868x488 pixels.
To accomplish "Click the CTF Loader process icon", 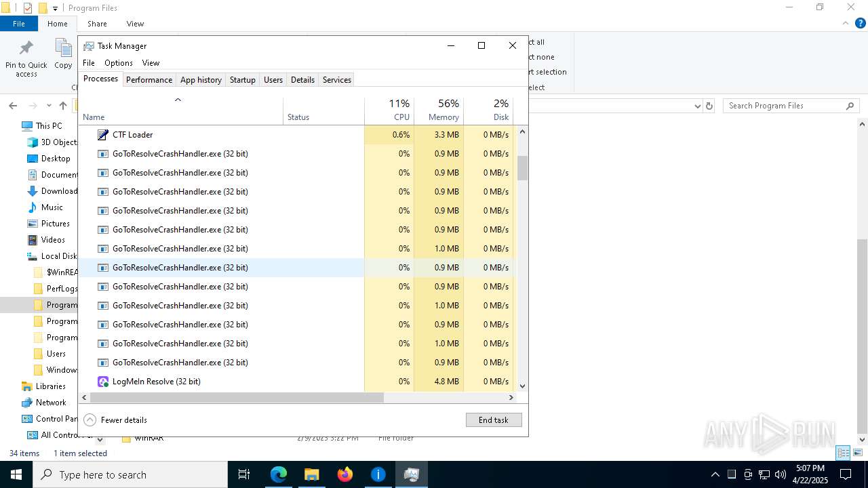I will 103,135.
